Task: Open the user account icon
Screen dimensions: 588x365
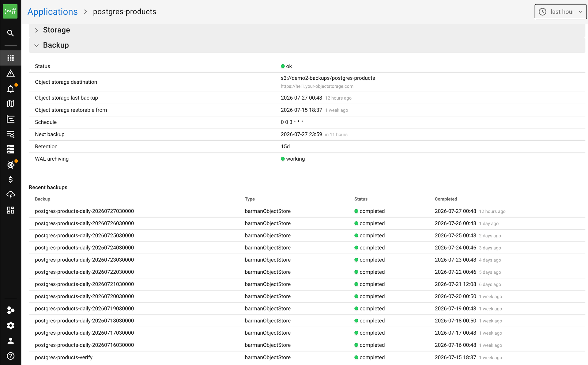Action: click(x=10, y=341)
